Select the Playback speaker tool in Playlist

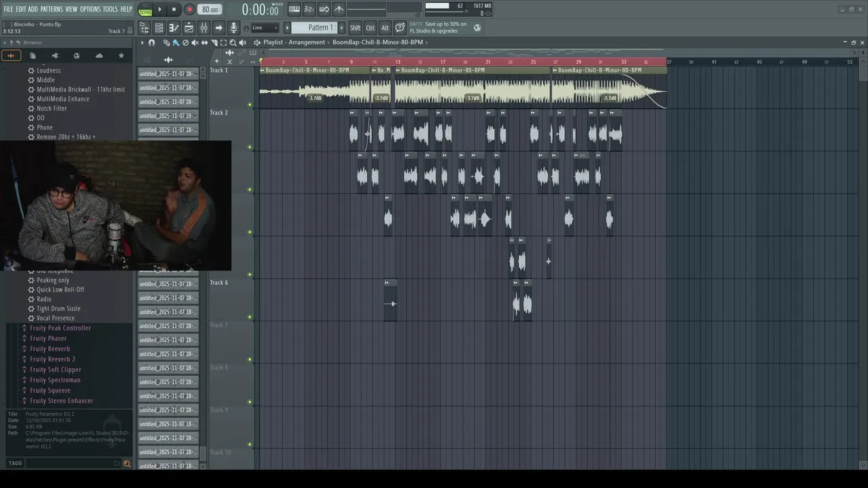[242, 43]
